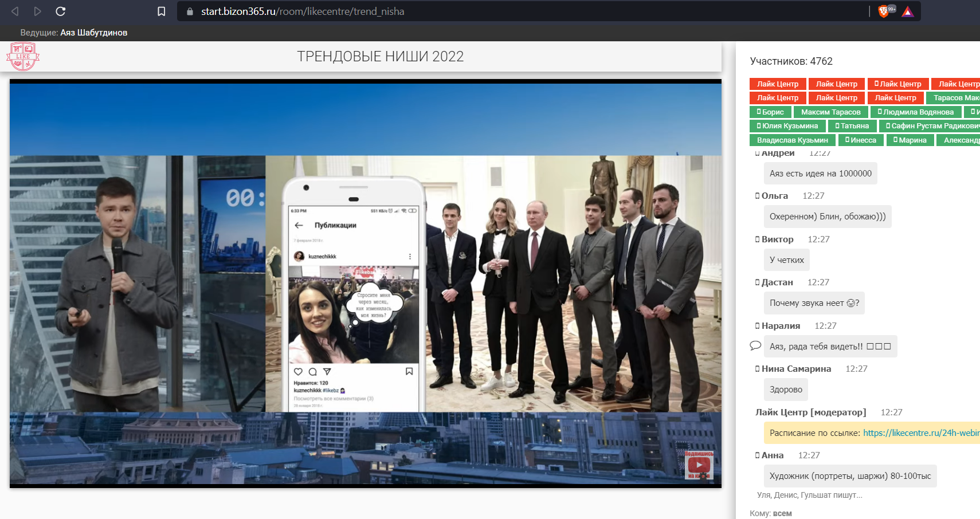This screenshot has width=980, height=519.
Task: Open the Brave Shields lion icon
Action: pos(884,11)
